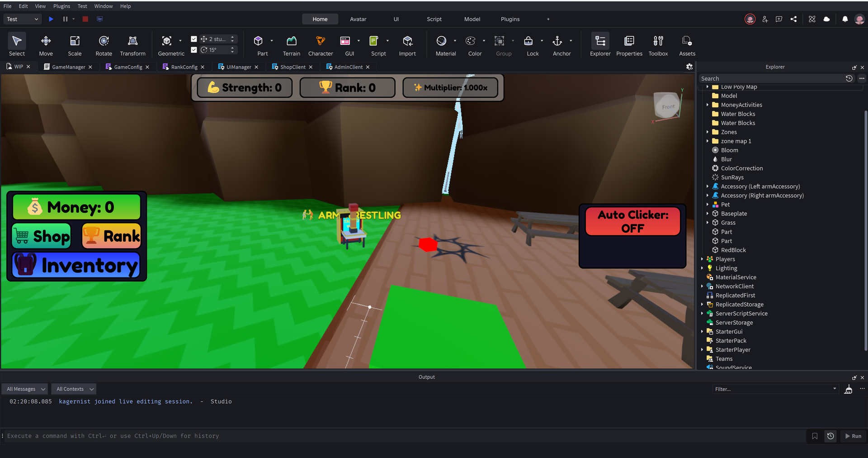
Task: Open command history clock icon
Action: pyautogui.click(x=830, y=436)
